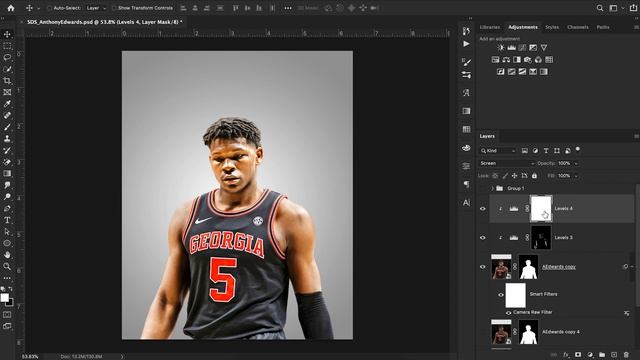Expand the Group 1 layer folder
The image size is (640, 360).
[x=492, y=188]
